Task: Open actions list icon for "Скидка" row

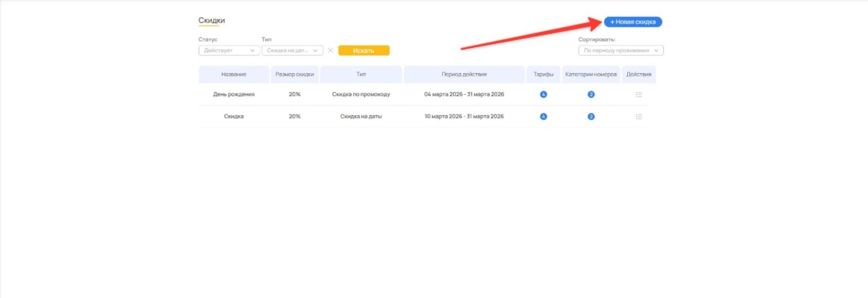Action: [638, 117]
